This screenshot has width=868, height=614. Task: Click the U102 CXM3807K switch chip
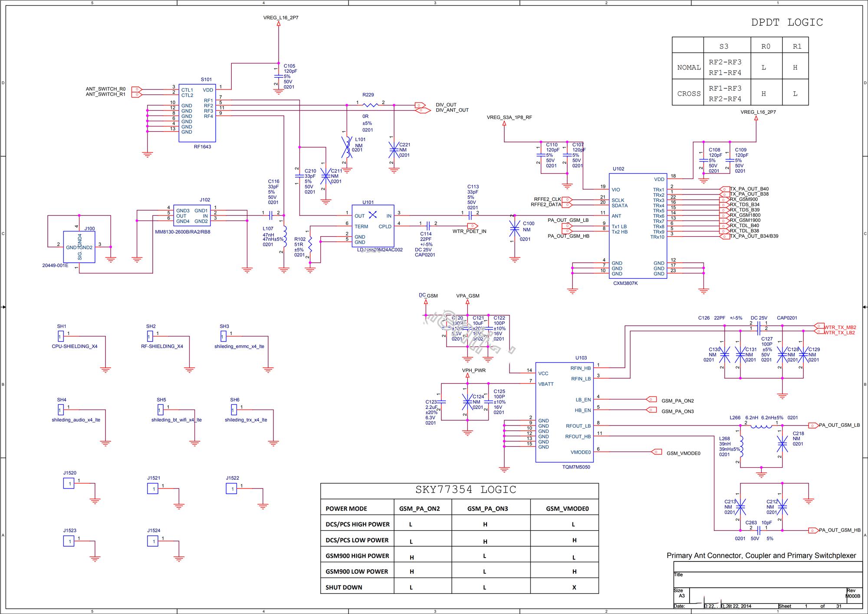637,226
